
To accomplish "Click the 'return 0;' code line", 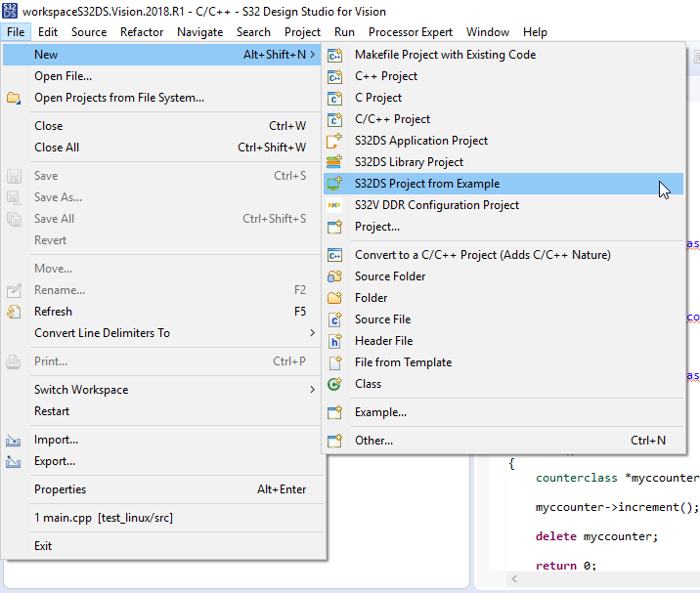I will (x=566, y=566).
